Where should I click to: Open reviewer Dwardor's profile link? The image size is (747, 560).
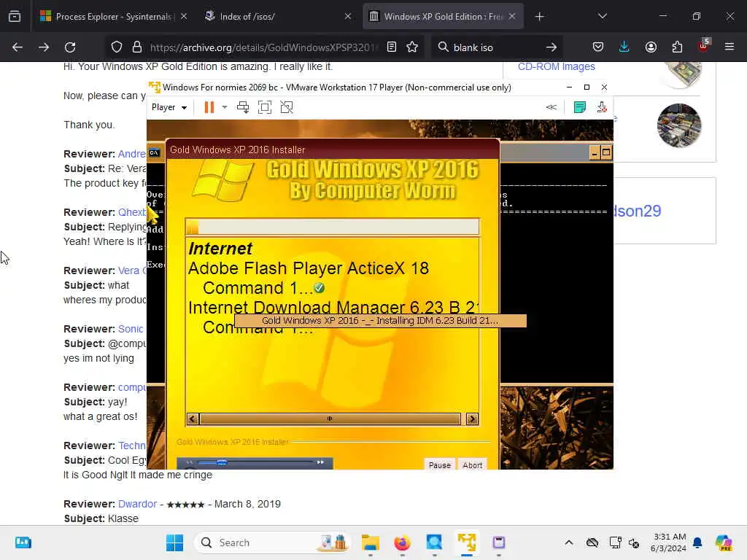point(137,504)
